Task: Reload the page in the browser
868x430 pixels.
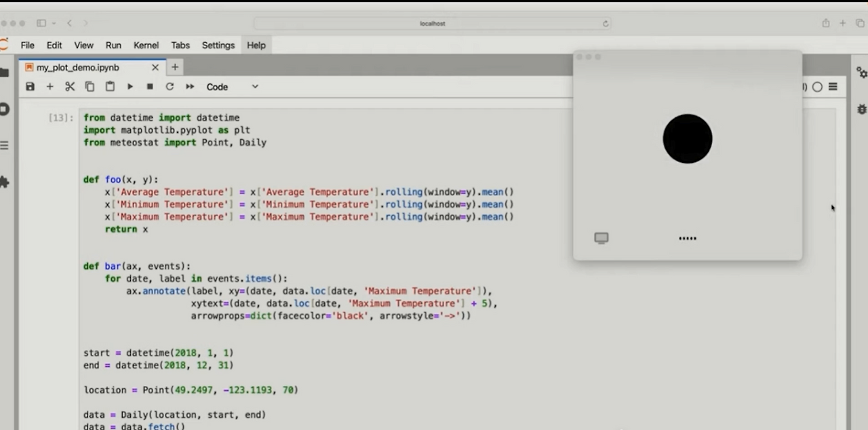Action: (605, 23)
